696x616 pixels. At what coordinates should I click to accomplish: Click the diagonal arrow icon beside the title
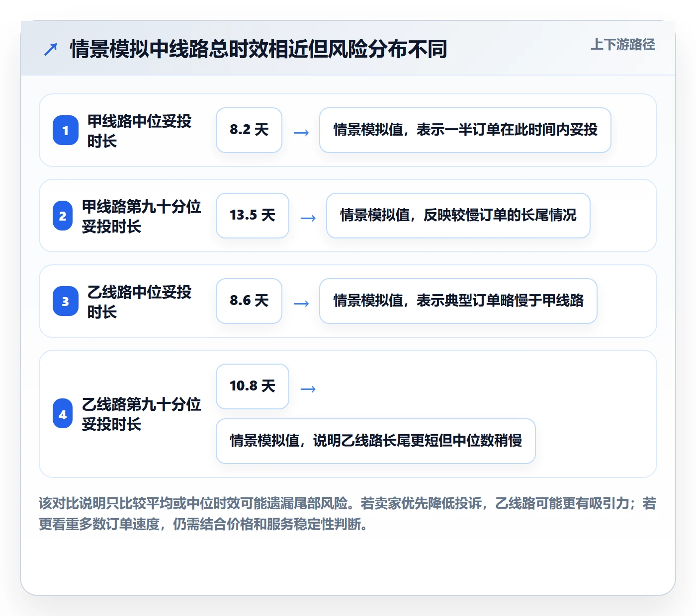pyautogui.click(x=51, y=49)
